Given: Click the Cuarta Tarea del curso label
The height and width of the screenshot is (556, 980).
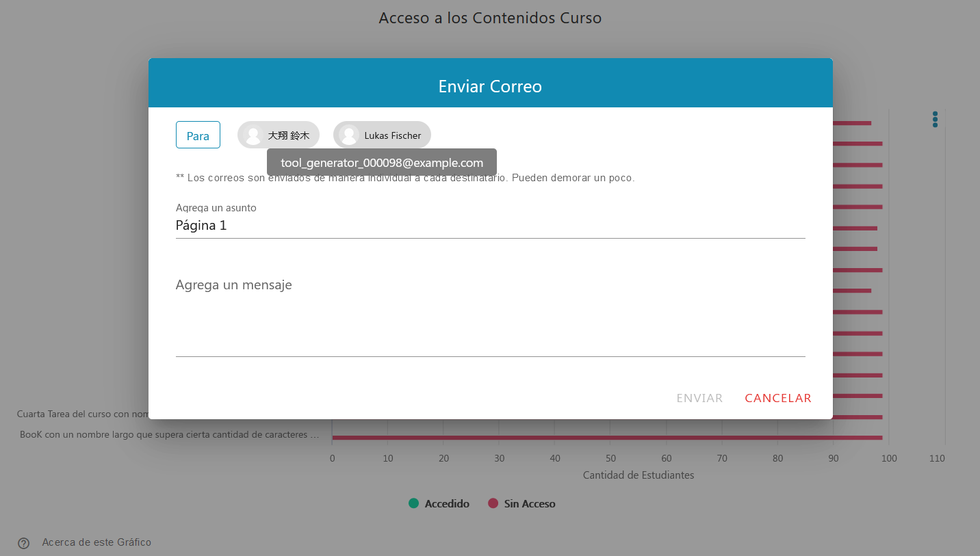Looking at the screenshot, I should [82, 414].
